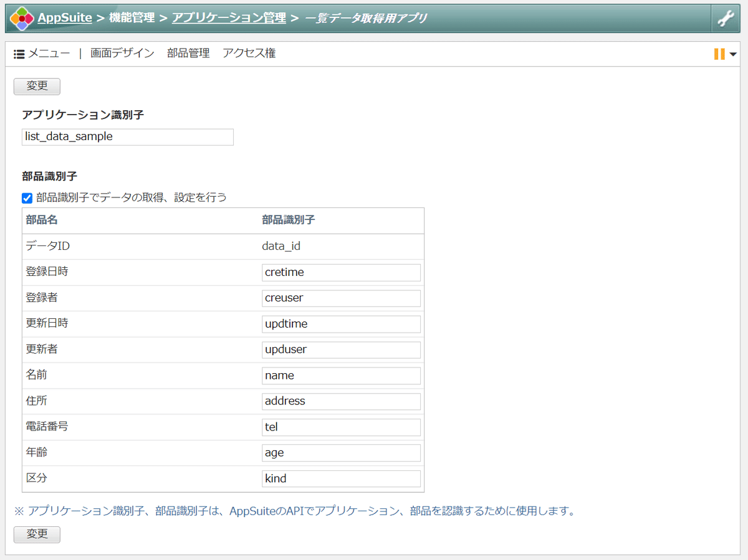Viewport: 748px width, 560px height.
Task: Click the 区分 row label
Action: tap(36, 478)
